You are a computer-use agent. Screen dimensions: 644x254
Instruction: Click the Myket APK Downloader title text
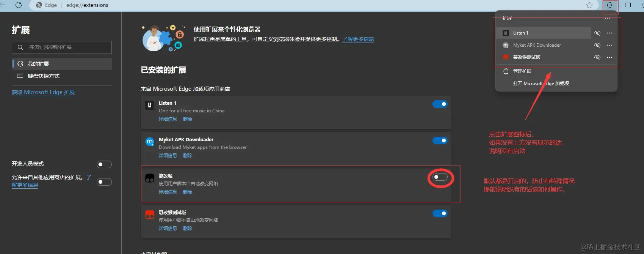[186, 140]
